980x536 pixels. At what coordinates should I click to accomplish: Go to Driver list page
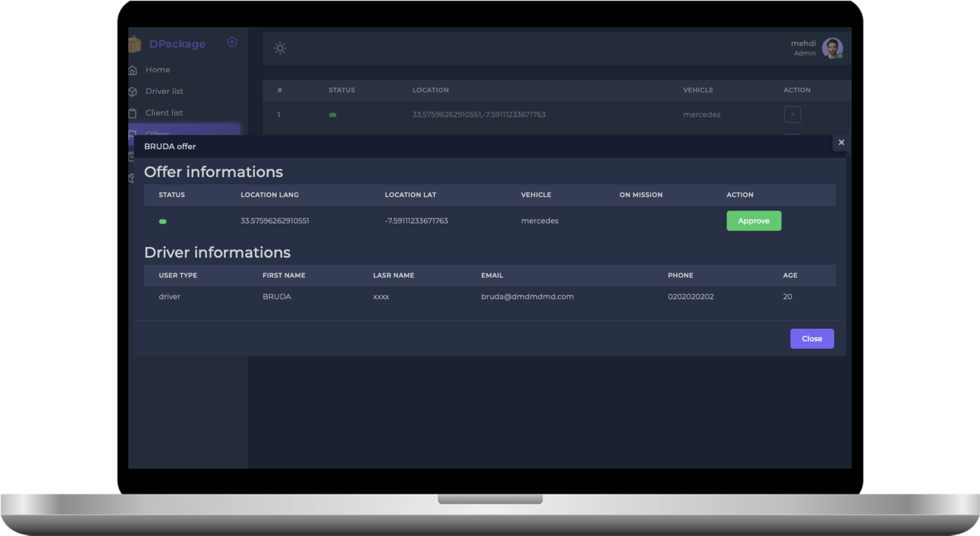(164, 91)
